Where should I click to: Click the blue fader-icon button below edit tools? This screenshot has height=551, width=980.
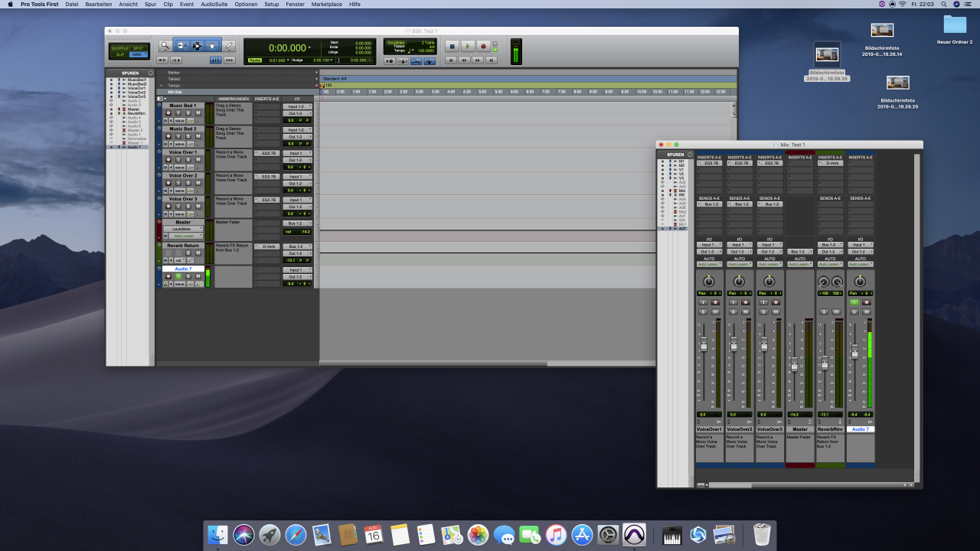pos(216,60)
